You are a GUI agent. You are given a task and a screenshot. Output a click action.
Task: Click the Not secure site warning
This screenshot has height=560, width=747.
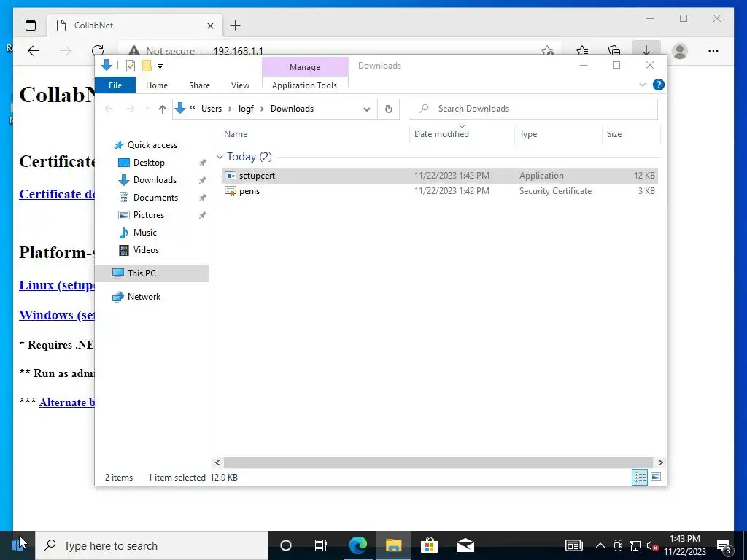(162, 51)
